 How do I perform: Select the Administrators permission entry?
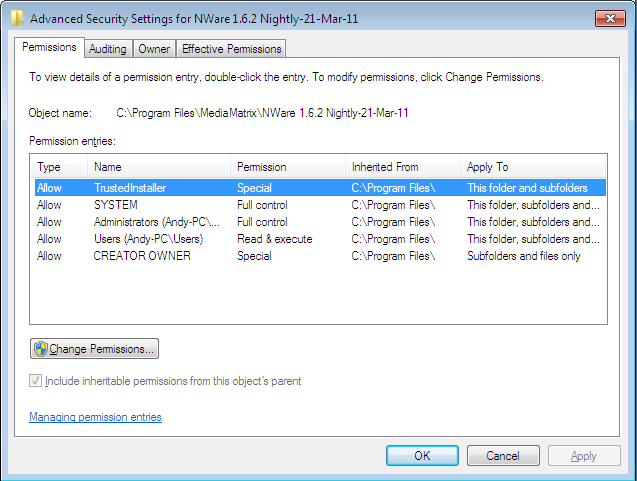tap(320, 222)
